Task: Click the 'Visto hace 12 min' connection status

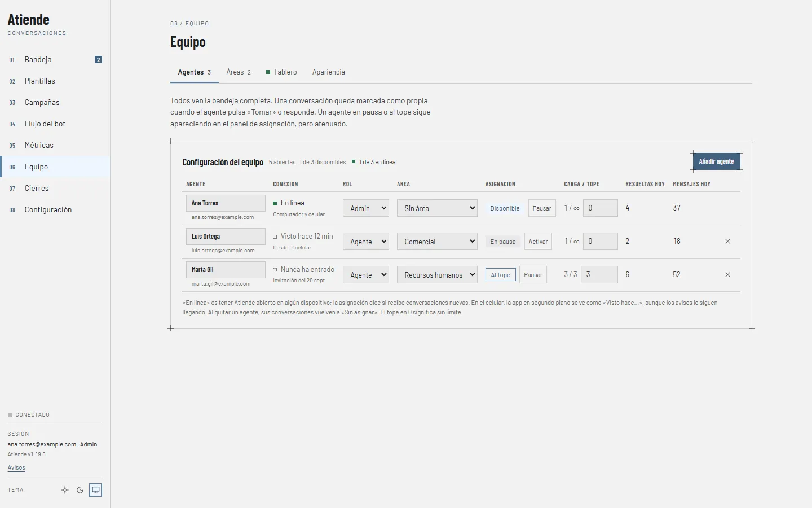Action: pyautogui.click(x=307, y=237)
